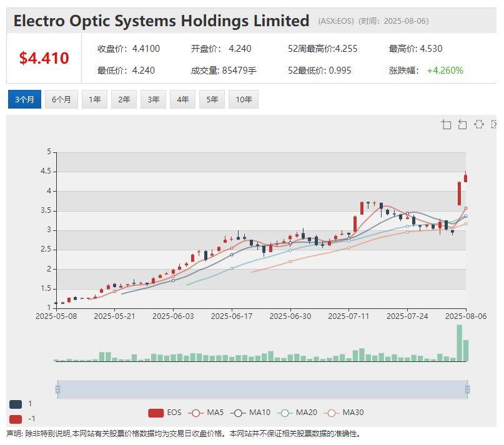
Task: Switch chart to the 4年 tab
Action: click(x=182, y=99)
